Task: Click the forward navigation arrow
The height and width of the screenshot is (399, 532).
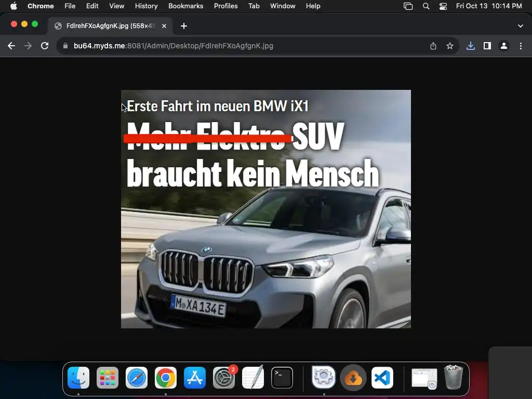Action: coord(28,46)
